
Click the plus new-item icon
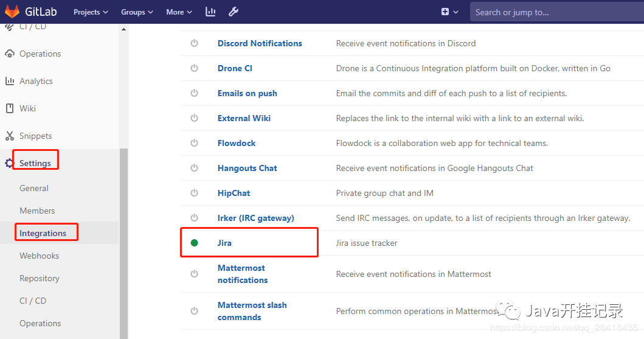pos(445,12)
